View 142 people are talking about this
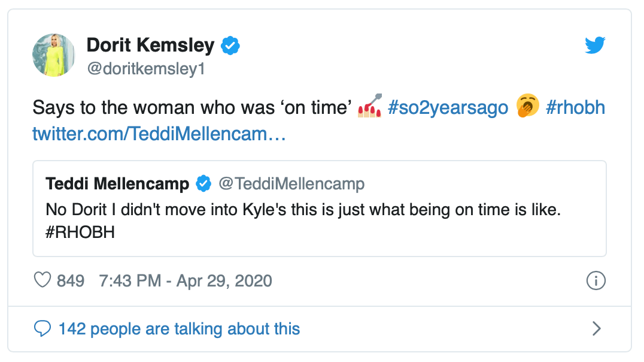 click(179, 328)
